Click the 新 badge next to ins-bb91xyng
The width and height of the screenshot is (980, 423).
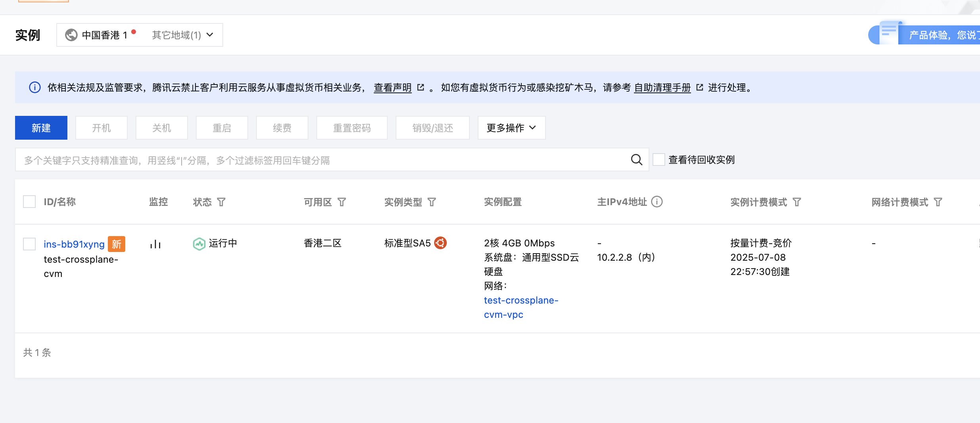pos(117,244)
